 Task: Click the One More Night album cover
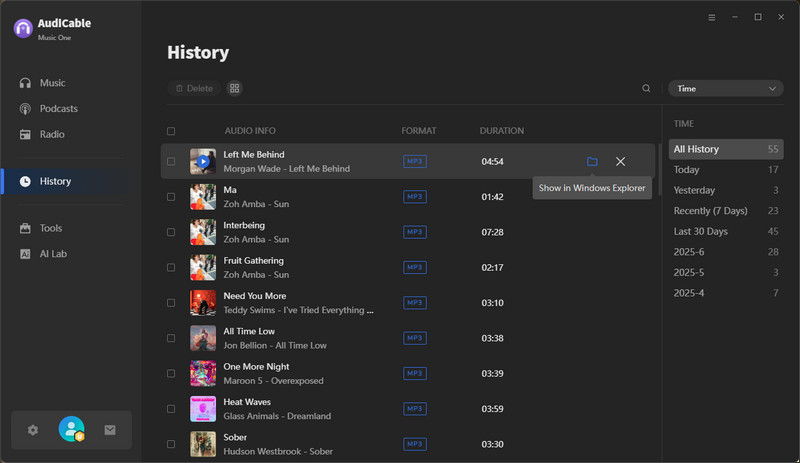pos(203,373)
